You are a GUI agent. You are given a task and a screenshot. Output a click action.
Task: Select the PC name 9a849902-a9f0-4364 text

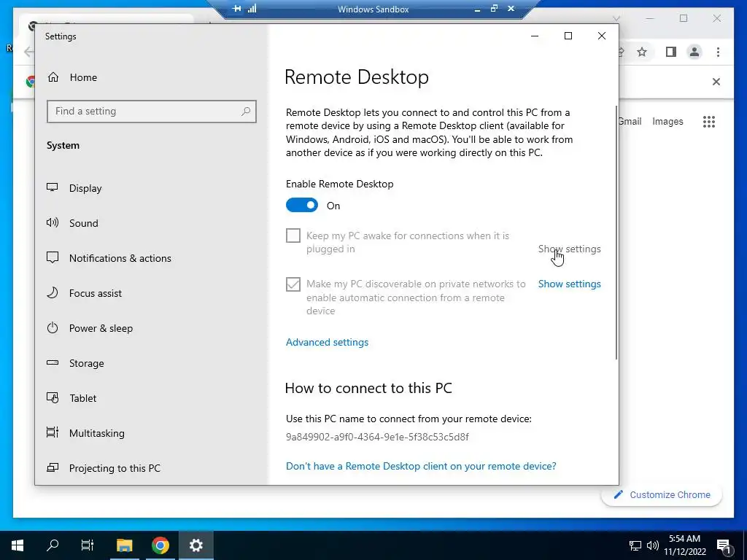pyautogui.click(x=377, y=437)
